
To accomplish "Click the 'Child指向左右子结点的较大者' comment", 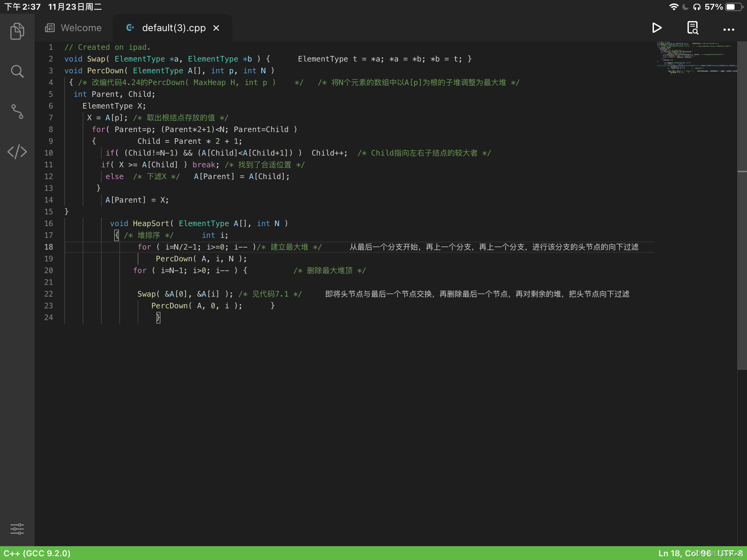I will coord(424,153).
